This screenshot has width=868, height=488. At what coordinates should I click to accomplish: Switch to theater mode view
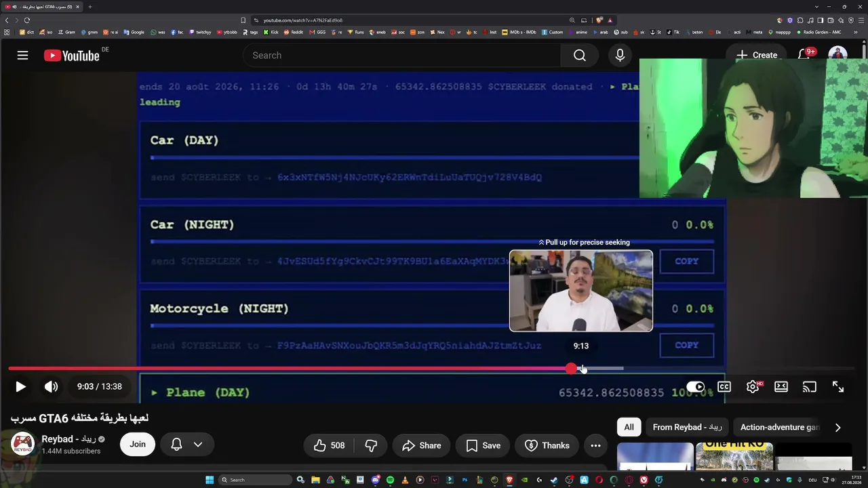coord(781,387)
